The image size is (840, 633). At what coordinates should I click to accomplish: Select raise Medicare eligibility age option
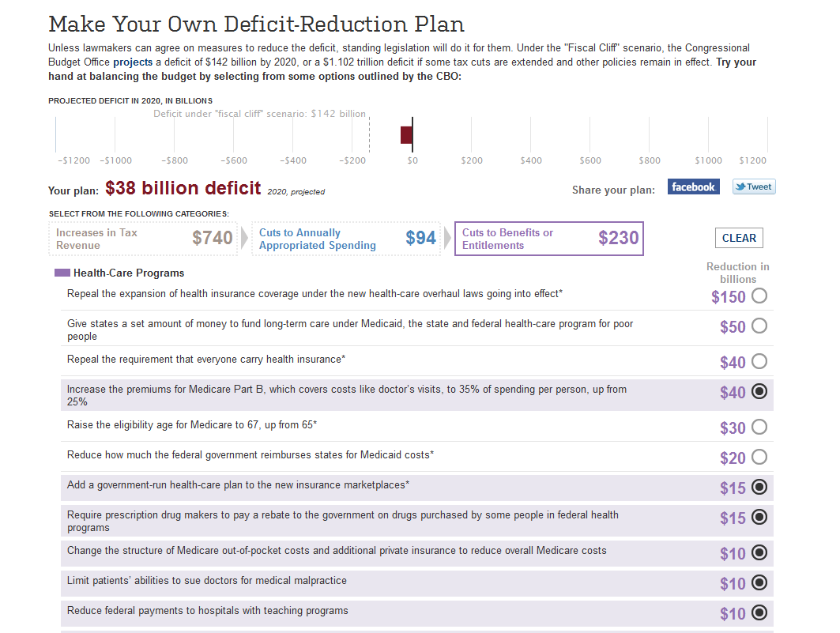click(x=759, y=427)
